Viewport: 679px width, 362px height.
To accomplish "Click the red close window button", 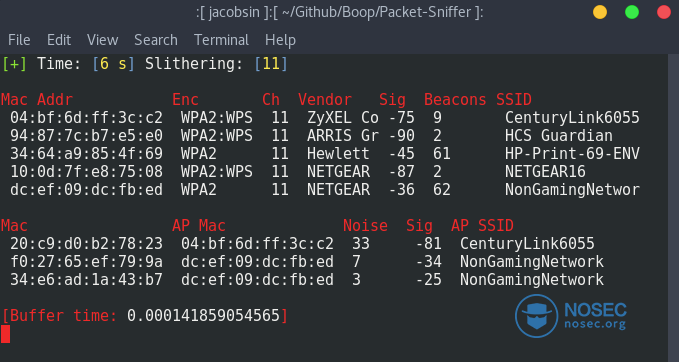I will [664, 12].
